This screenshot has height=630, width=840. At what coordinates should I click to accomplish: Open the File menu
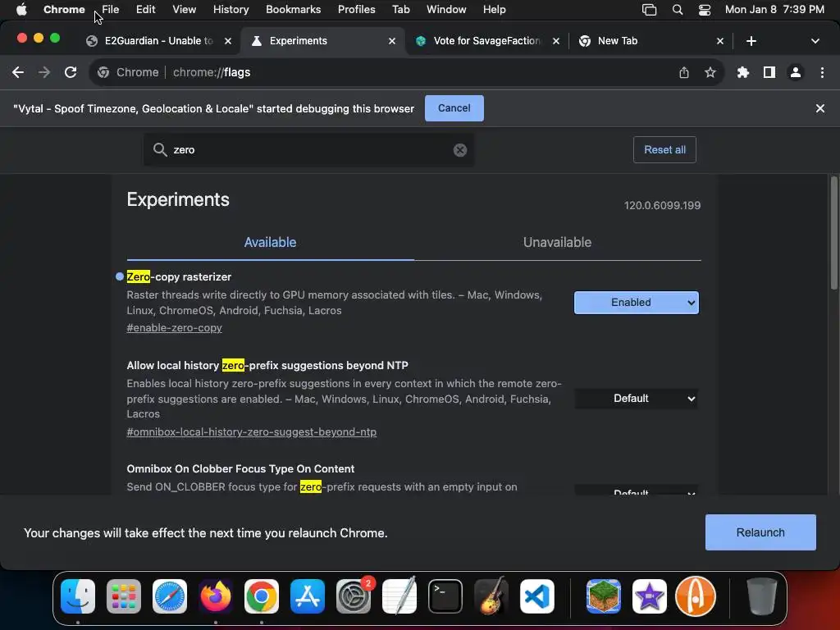pos(111,10)
